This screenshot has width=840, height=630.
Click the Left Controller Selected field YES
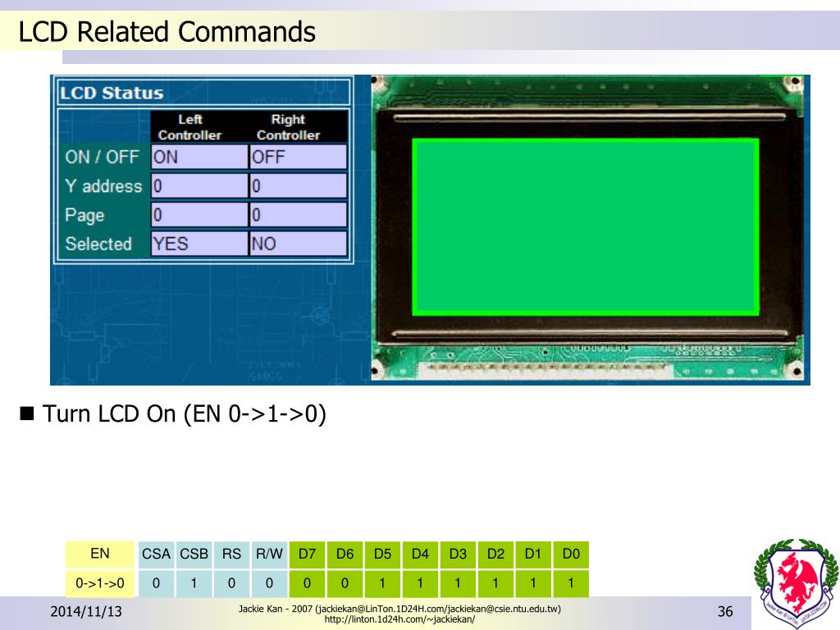point(199,244)
